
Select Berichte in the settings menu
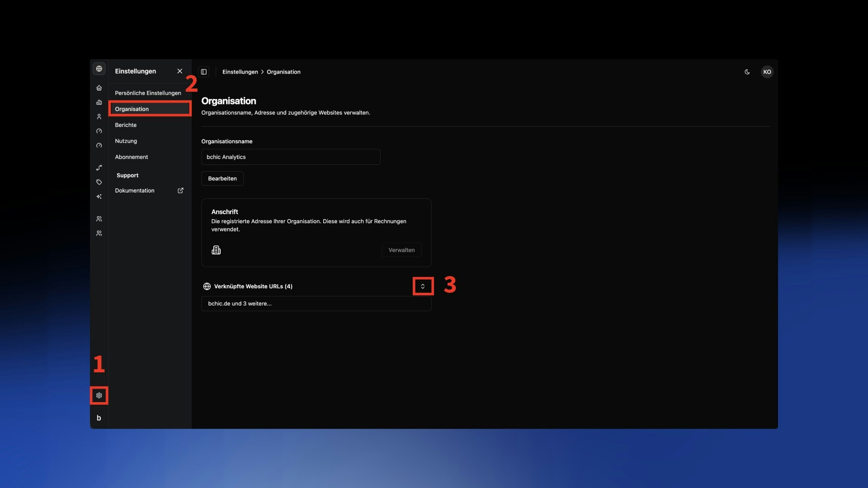coord(126,125)
